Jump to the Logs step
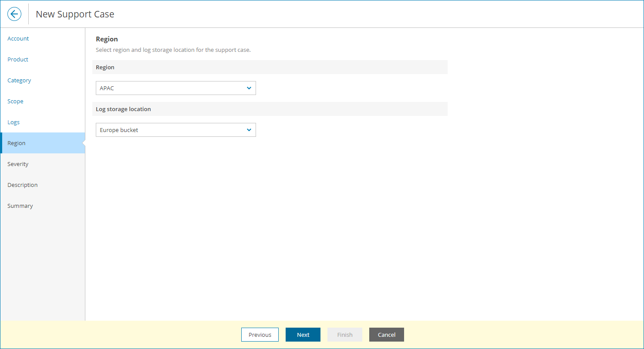Screen dimensions: 644x349 pyautogui.click(x=13, y=122)
